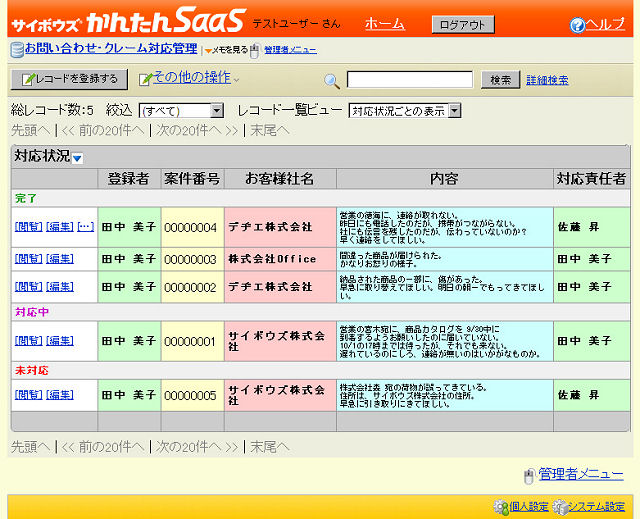Open the 絞込 filter dropdown
The width and height of the screenshot is (640, 519).
(181, 111)
